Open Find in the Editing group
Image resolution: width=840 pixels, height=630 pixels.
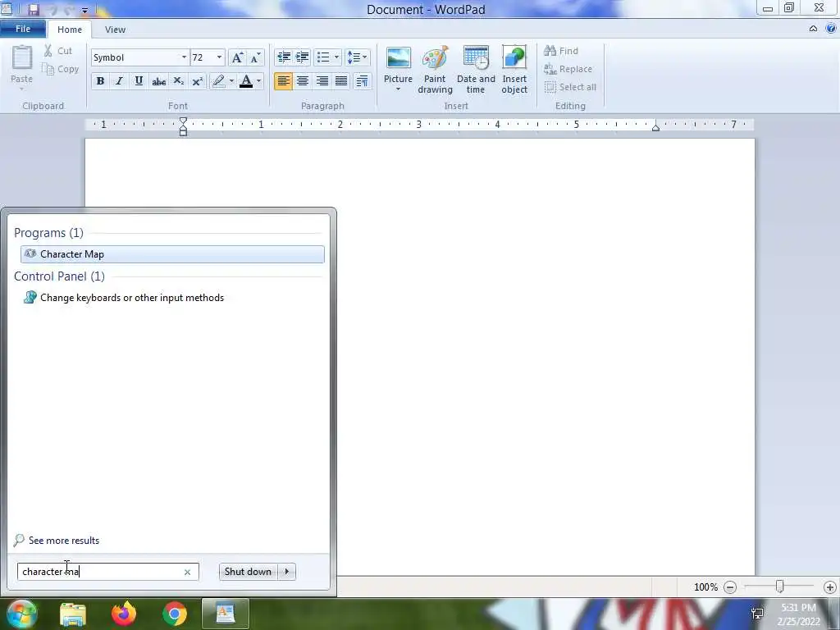[x=561, y=51]
